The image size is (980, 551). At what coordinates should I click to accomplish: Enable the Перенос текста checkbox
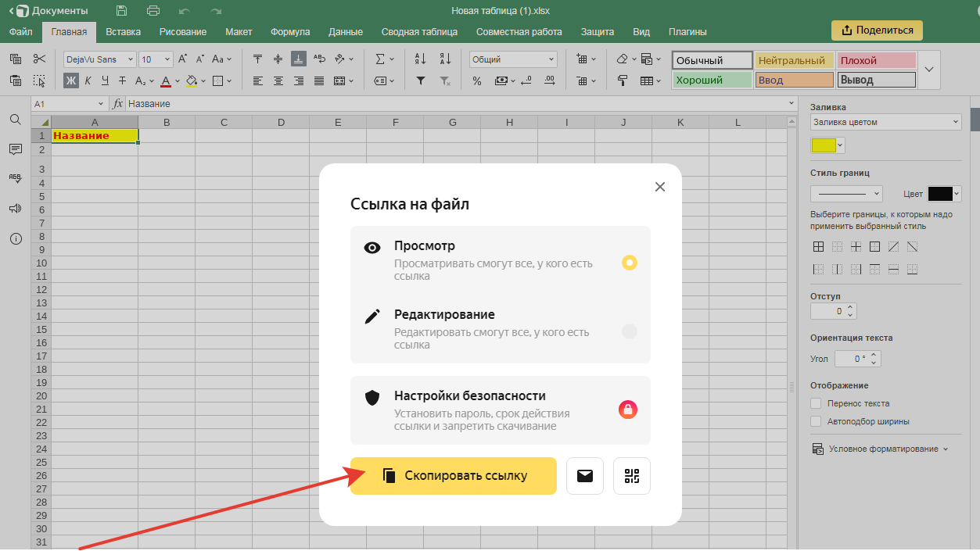[x=816, y=403]
